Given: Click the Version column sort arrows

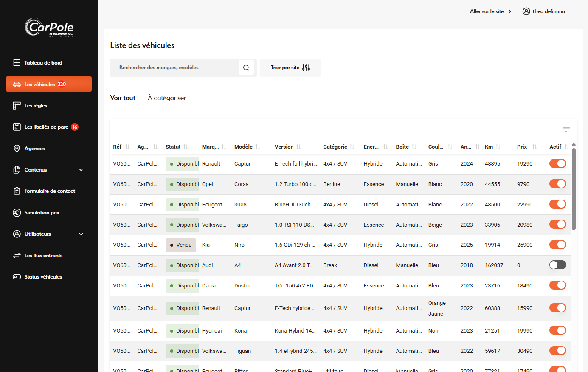Looking at the screenshot, I should tap(298, 147).
